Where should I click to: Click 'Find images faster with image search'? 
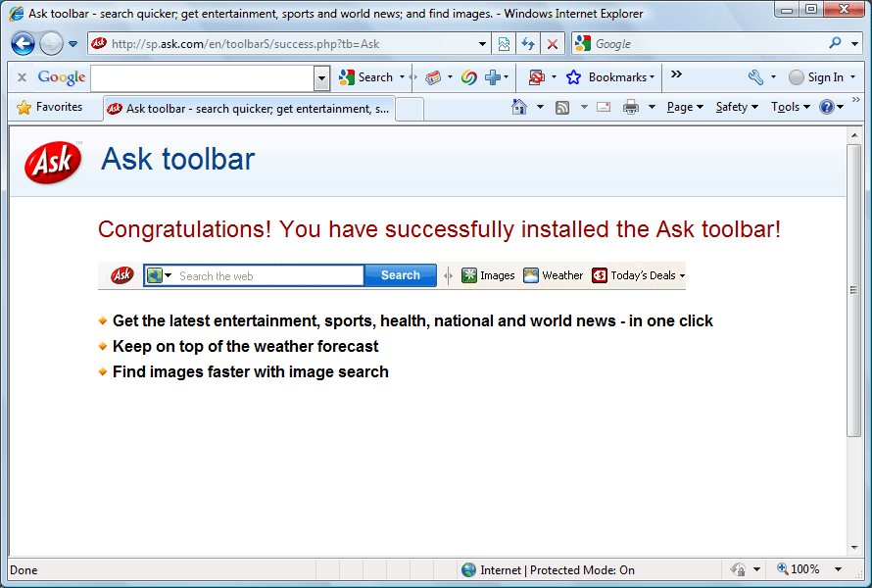(250, 372)
